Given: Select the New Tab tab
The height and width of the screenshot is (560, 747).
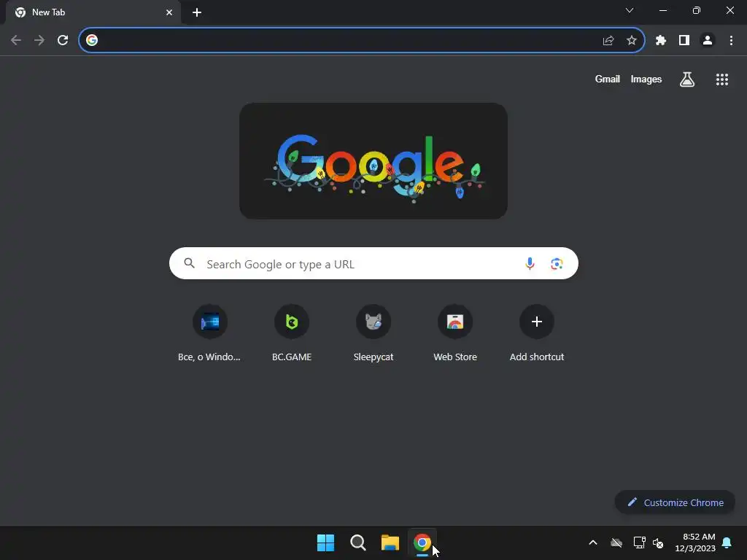Looking at the screenshot, I should point(93,12).
